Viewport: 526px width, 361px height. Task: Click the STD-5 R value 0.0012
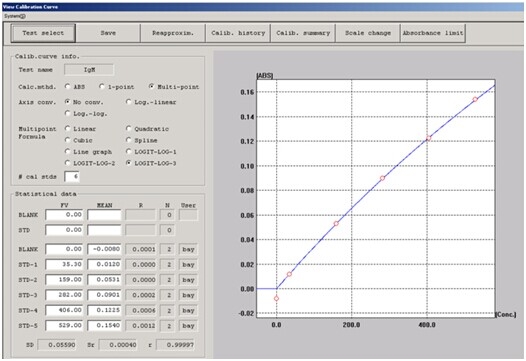pyautogui.click(x=141, y=326)
